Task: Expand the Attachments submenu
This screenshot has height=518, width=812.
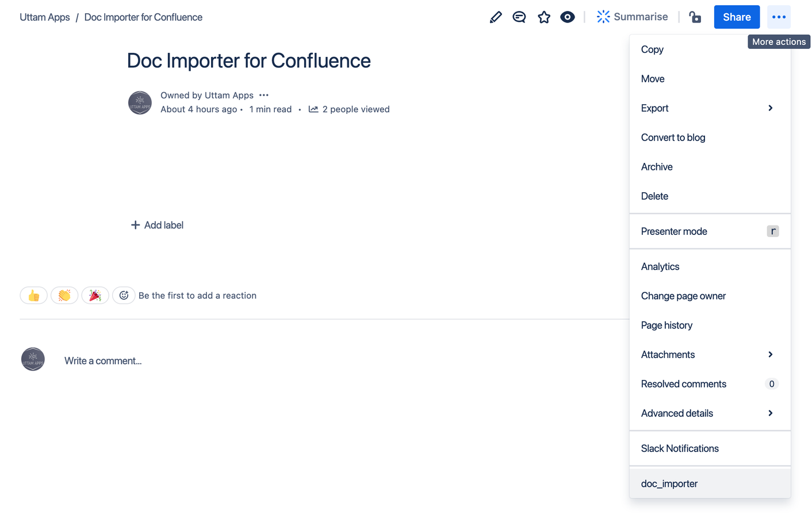Action: click(x=710, y=355)
